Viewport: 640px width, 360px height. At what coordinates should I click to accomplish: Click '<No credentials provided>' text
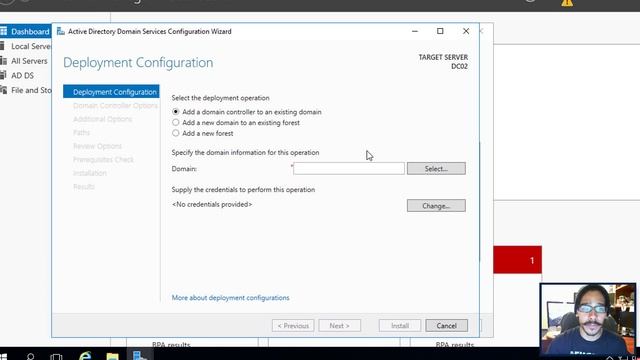(212, 204)
